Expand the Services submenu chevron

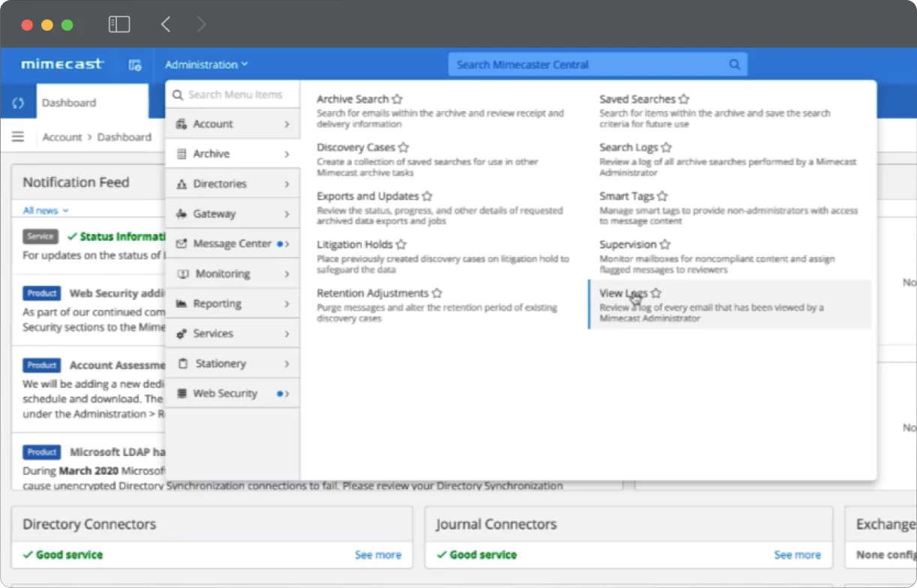coord(287,334)
